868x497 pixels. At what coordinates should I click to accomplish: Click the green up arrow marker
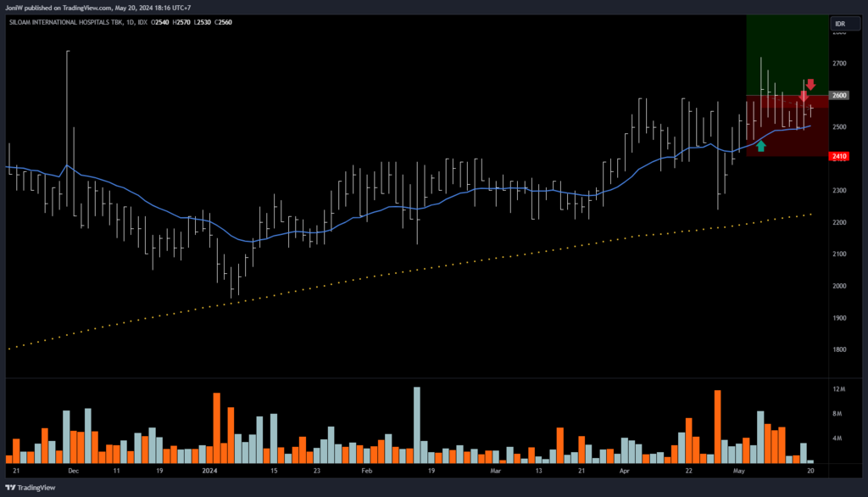[x=761, y=146]
